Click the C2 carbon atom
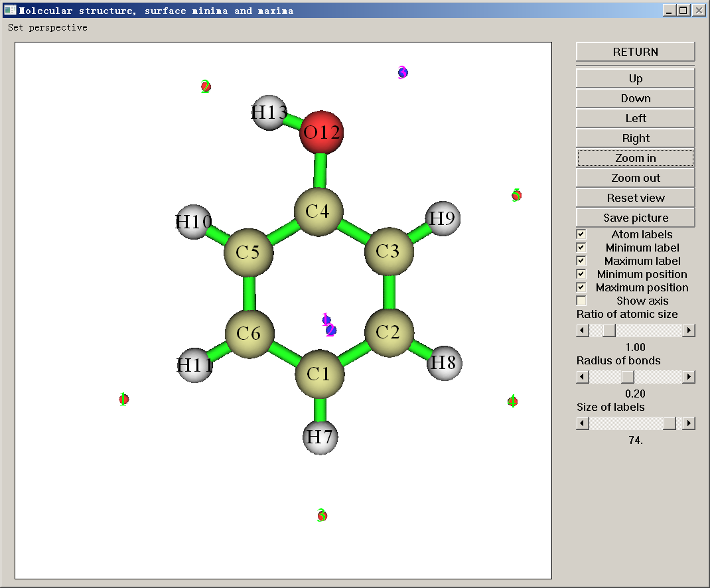710x588 pixels. tap(389, 332)
